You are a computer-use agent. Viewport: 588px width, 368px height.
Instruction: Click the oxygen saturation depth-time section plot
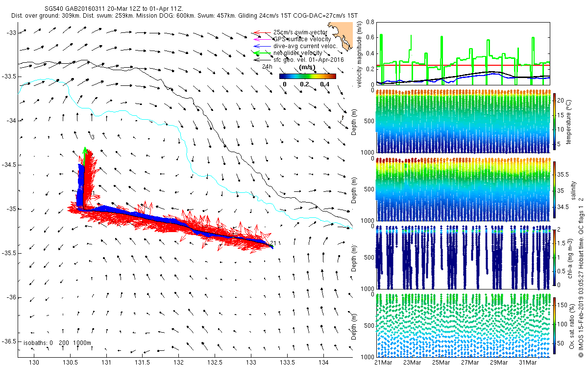(463, 325)
